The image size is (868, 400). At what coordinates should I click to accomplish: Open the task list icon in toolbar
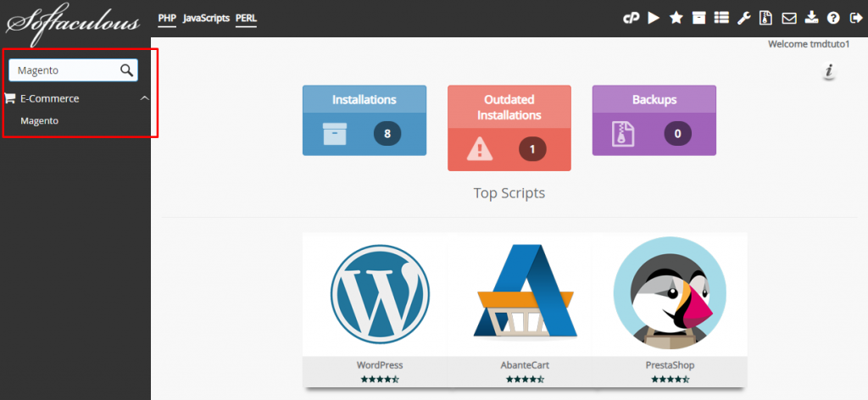(x=721, y=18)
